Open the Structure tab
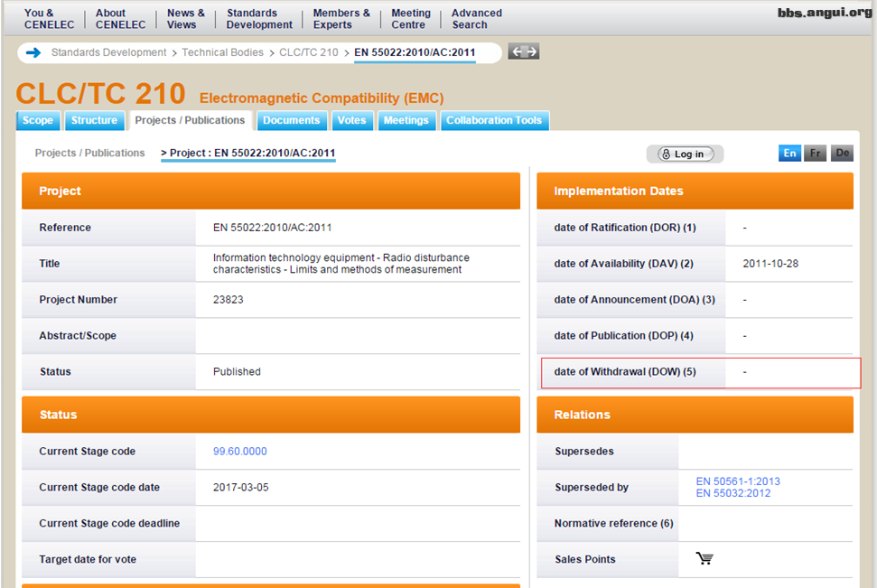The width and height of the screenshot is (877, 588). pos(95,121)
